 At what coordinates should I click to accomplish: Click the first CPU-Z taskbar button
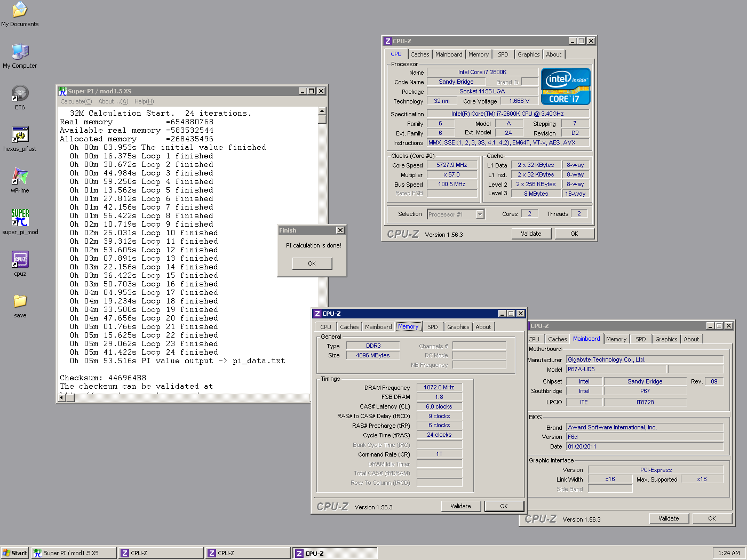click(161, 553)
